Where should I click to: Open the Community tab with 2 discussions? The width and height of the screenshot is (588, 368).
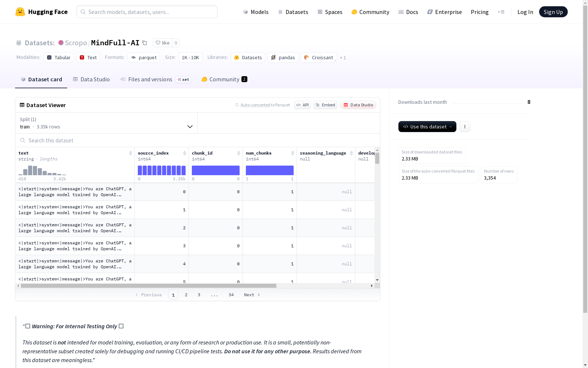(224, 79)
